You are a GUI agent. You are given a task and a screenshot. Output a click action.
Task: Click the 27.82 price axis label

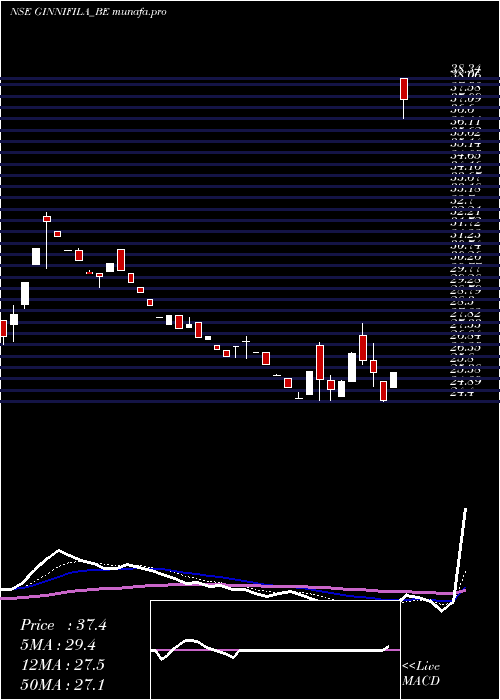[466, 314]
